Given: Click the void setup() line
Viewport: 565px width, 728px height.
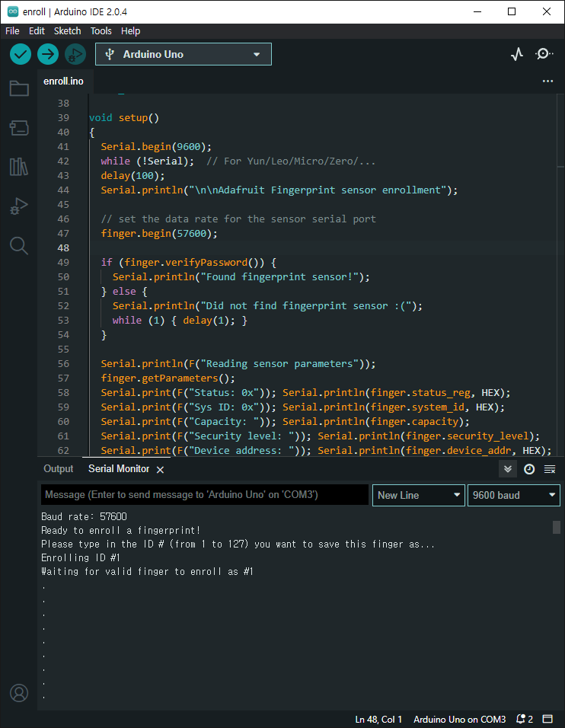Looking at the screenshot, I should coord(124,118).
